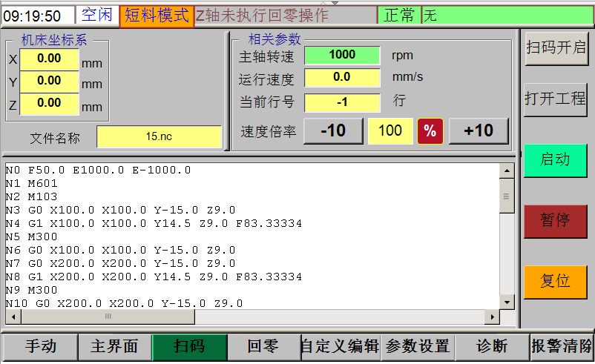Clear alarms with 报警清除 button
Viewport: 595px width, 364px height.
coord(562,346)
